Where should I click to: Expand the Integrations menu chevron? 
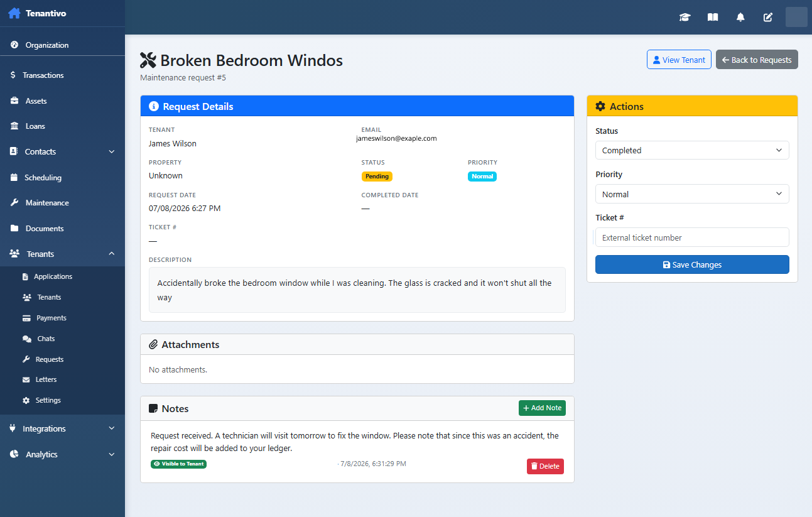[112, 428]
